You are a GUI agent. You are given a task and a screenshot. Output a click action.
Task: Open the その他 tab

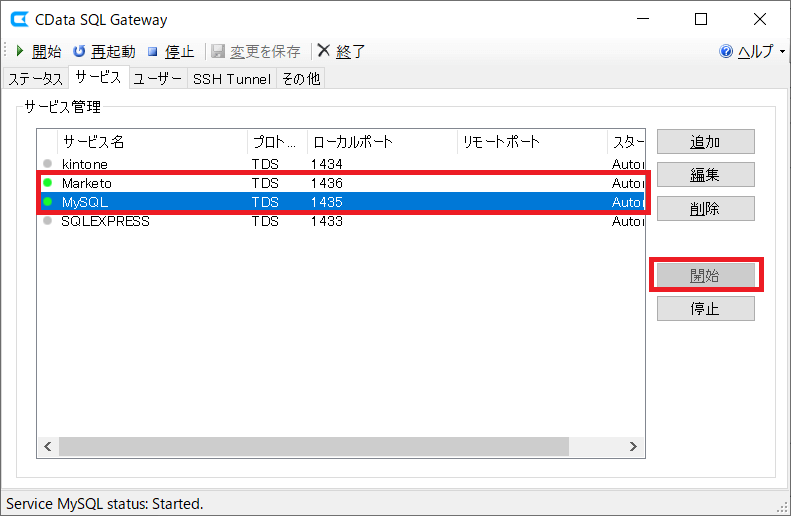click(301, 79)
